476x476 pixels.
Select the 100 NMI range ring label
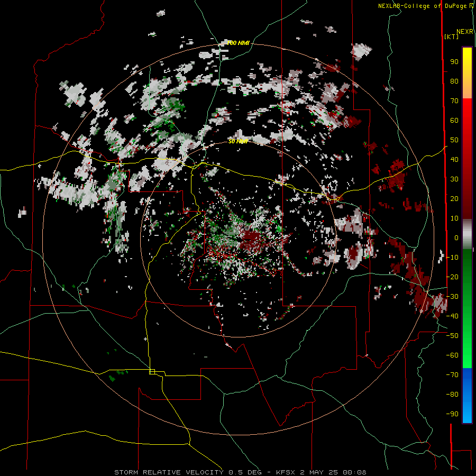pyautogui.click(x=239, y=43)
